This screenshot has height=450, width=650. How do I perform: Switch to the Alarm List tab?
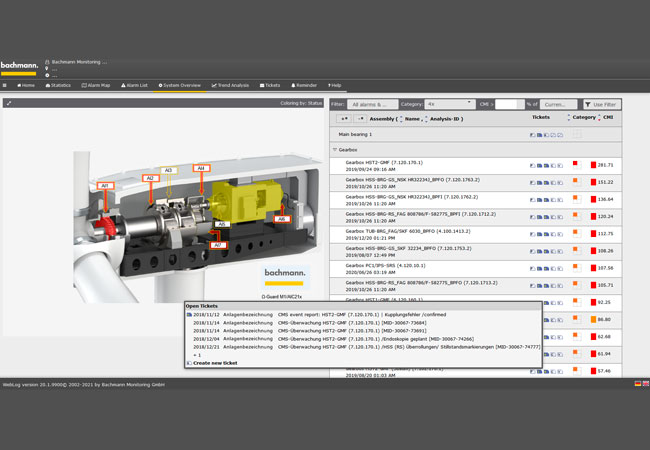point(134,85)
